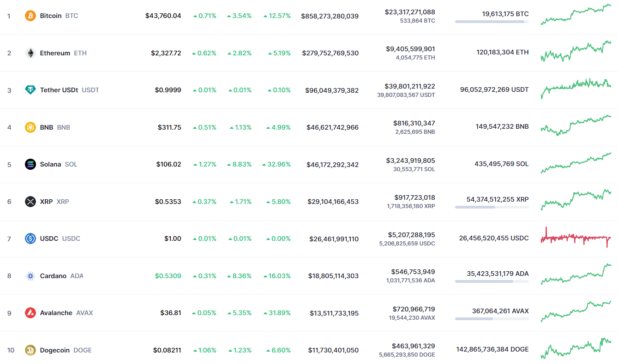Click Ethereum's 24h volume value
The height and width of the screenshot is (364, 618).
[410, 49]
